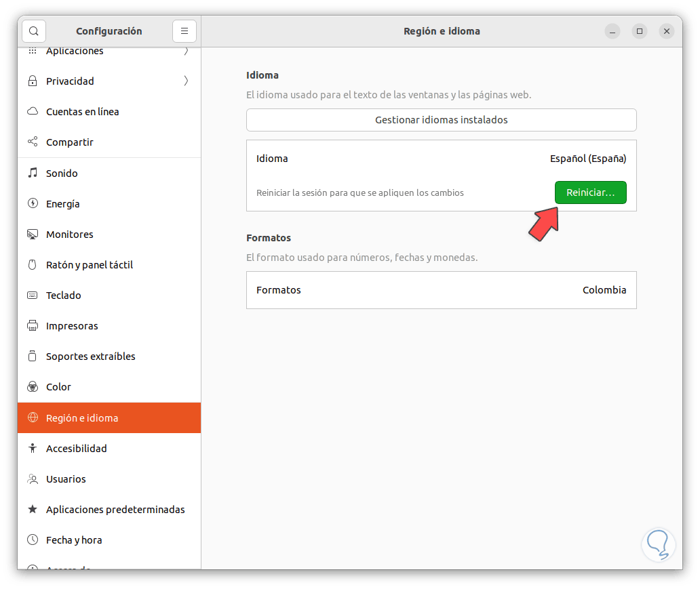Click the Monitores display icon
The image size is (700, 589).
(x=33, y=235)
